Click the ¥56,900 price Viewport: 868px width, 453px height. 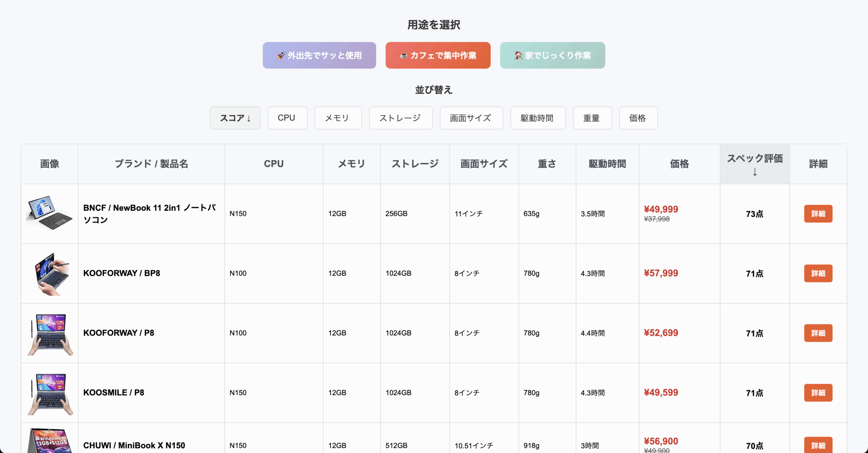tap(661, 441)
